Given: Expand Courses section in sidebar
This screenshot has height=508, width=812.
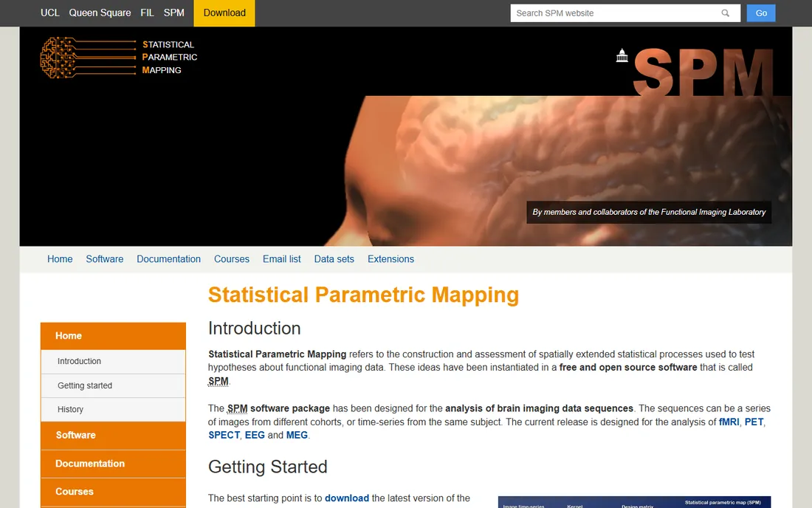Looking at the screenshot, I should tap(113, 492).
